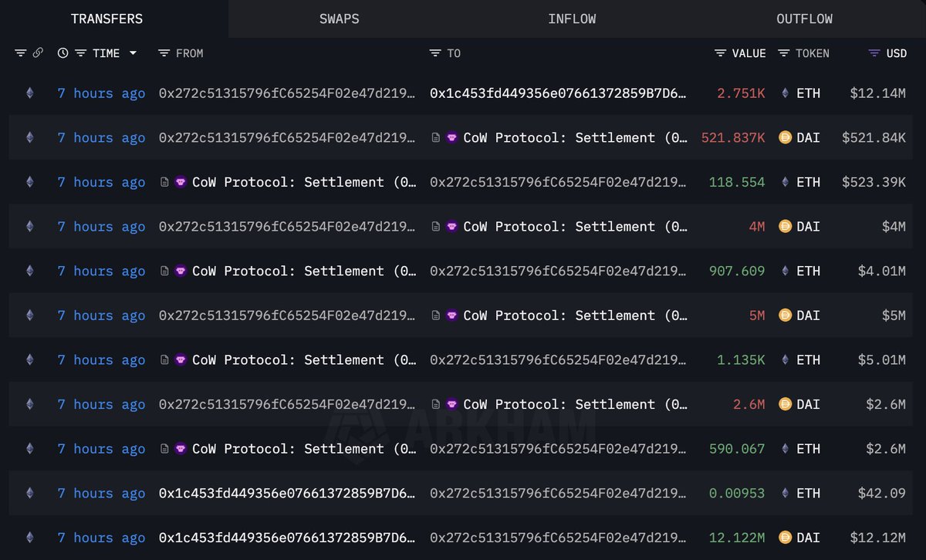The height and width of the screenshot is (560, 926).
Task: Click the DAI token icon for 521.837K
Action: tap(786, 138)
